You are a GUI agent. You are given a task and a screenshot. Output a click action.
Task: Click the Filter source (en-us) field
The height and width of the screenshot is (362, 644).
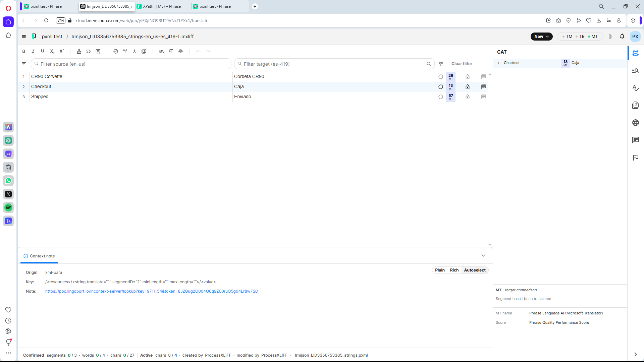tap(131, 64)
